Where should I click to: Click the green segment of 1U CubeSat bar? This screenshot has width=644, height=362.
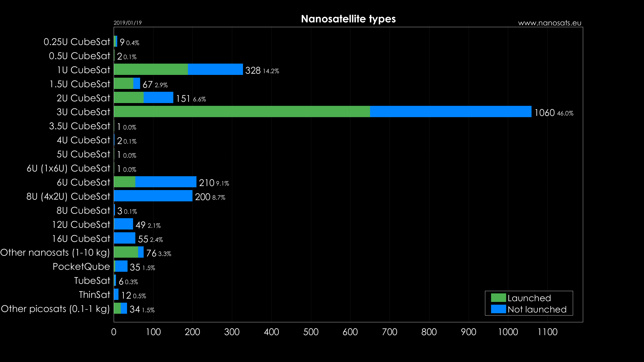pos(151,69)
